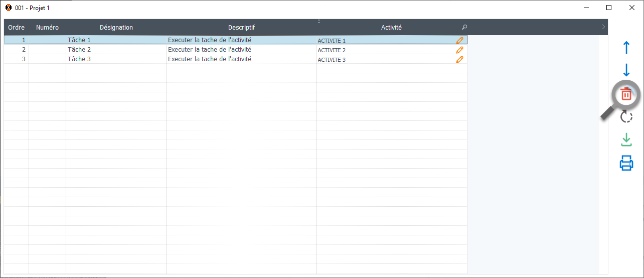Click the blue printer icon
The width and height of the screenshot is (644, 278).
(x=626, y=163)
